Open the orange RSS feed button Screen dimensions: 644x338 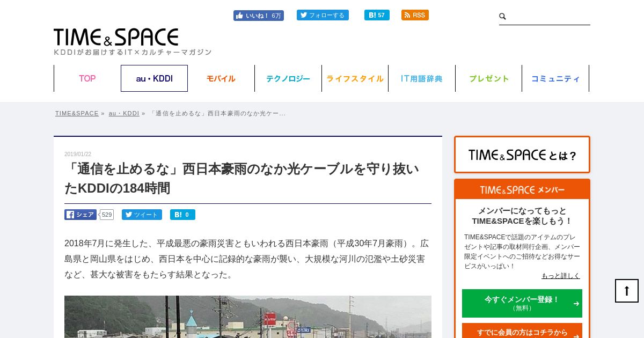(415, 15)
